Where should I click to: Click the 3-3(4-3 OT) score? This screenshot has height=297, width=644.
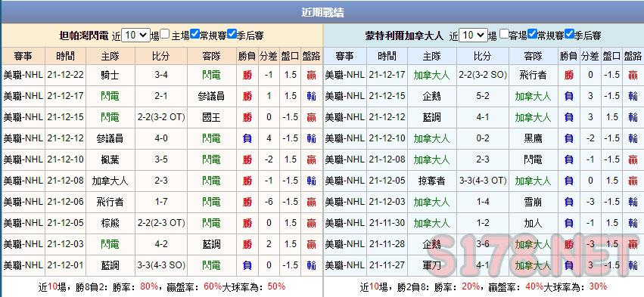483,181
